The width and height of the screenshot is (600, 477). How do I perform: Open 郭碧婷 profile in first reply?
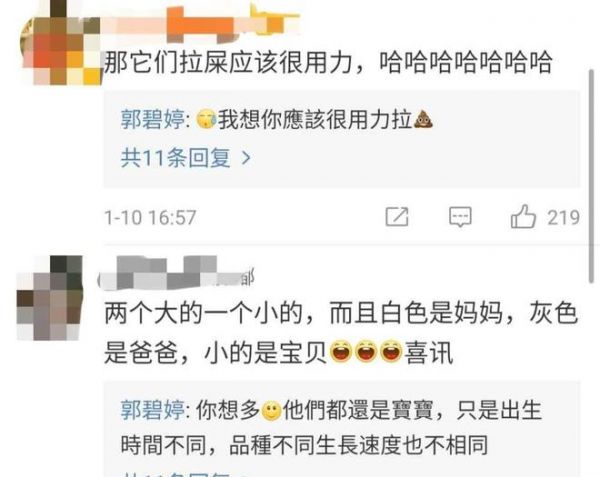pyautogui.click(x=153, y=119)
